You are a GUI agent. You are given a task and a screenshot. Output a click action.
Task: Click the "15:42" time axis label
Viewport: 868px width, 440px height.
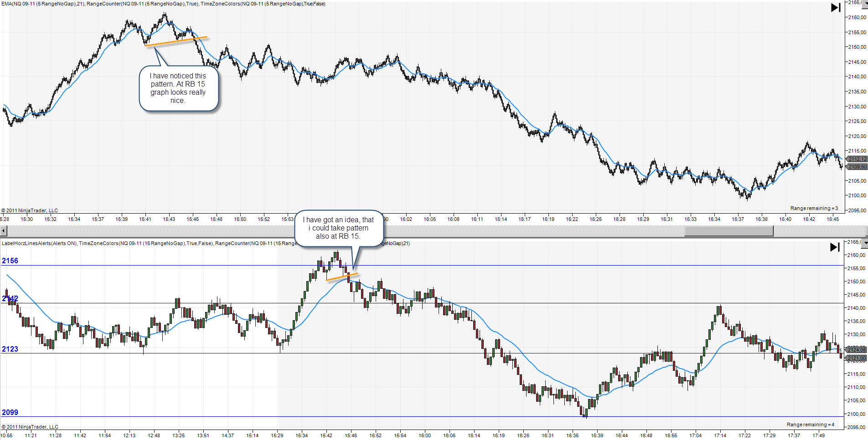326,435
